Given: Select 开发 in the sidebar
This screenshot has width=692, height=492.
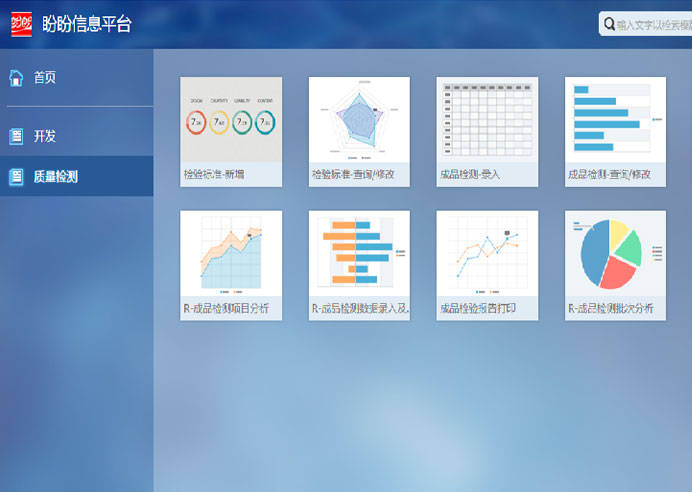Looking at the screenshot, I should click(x=45, y=136).
